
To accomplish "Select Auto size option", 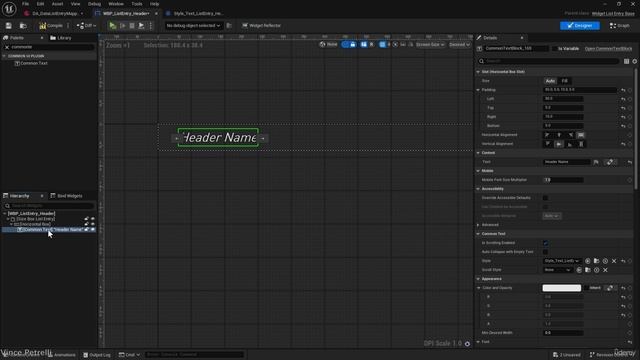I will (550, 81).
